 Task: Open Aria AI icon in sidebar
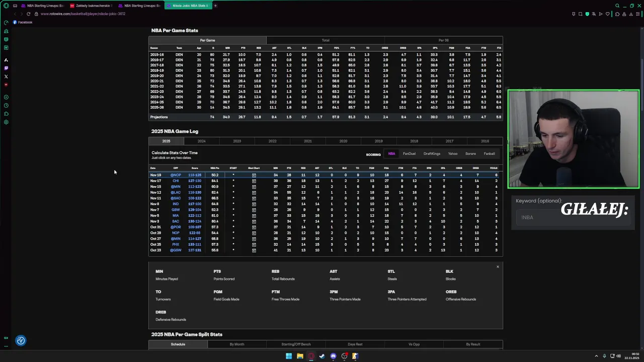tap(6, 60)
